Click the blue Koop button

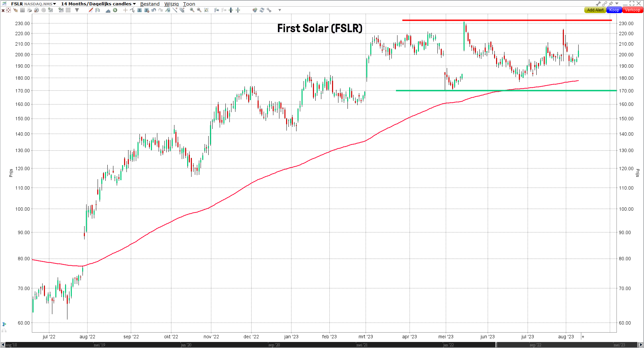[614, 10]
